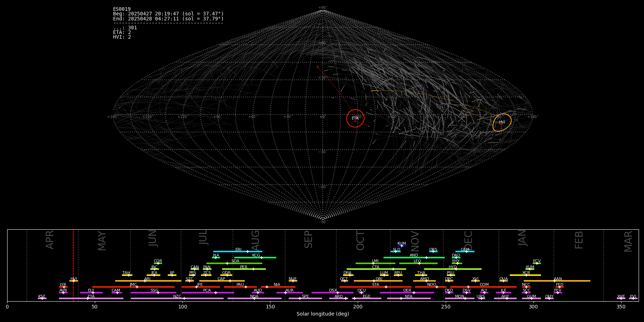This screenshot has width=644, height=322.
Task: Click the pink EVI shower bar
Action: 633,298
